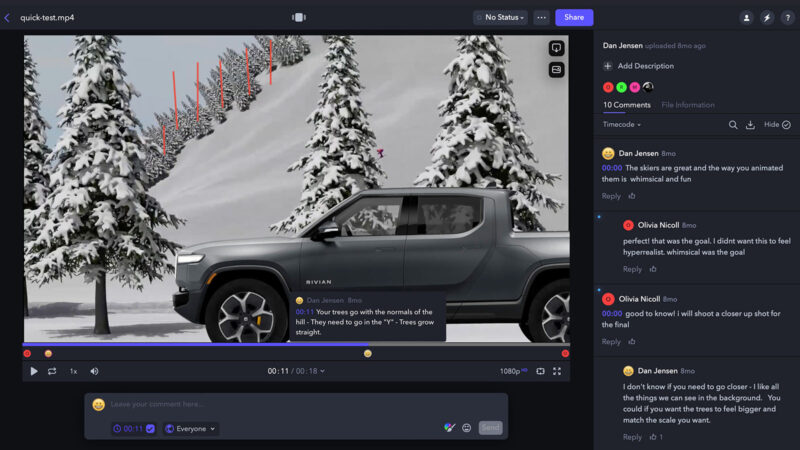800x450 pixels.
Task: Open the Everyone visibility dropdown
Action: (191, 429)
